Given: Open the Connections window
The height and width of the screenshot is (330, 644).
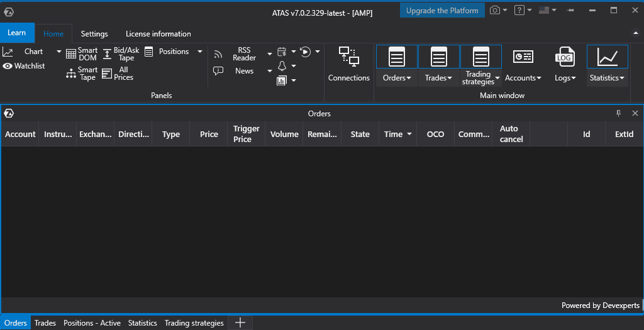Looking at the screenshot, I should coord(348,65).
